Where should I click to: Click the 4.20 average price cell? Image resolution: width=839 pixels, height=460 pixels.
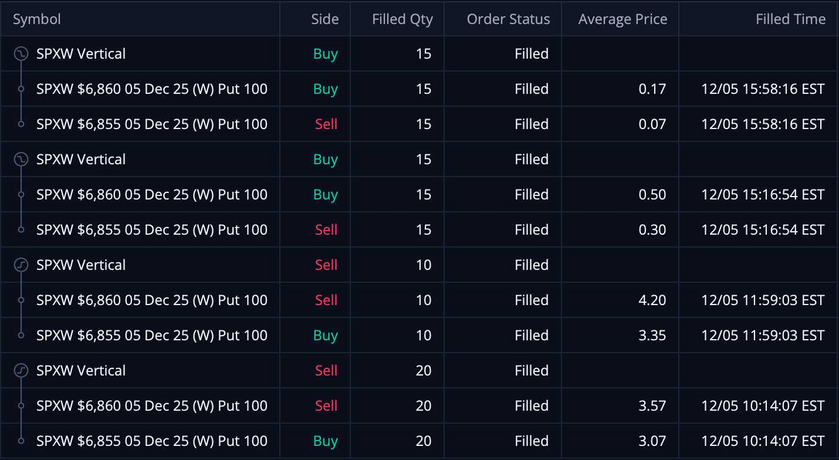[x=652, y=300]
